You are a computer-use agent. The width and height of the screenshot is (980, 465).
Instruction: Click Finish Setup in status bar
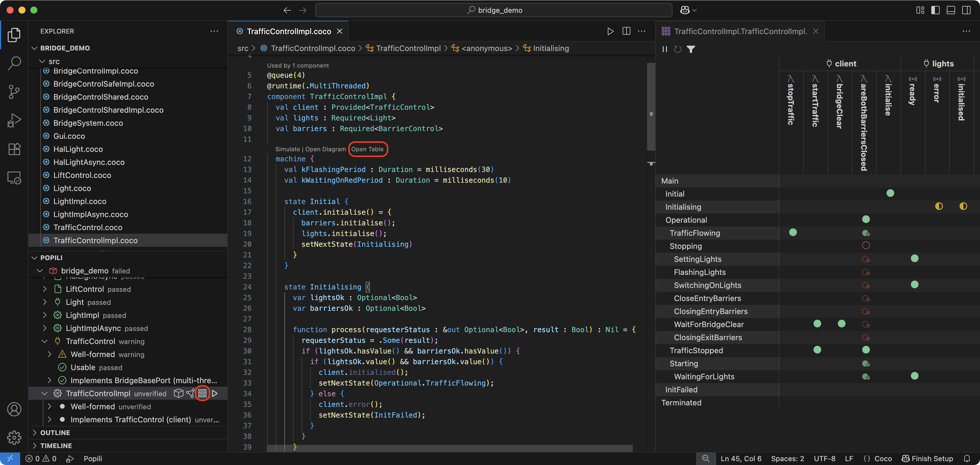tap(927, 458)
